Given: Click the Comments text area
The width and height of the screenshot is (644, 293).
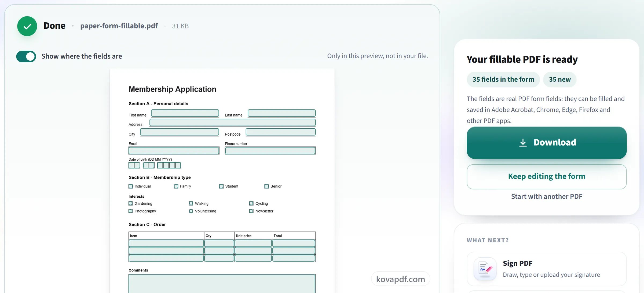Looking at the screenshot, I should pyautogui.click(x=222, y=284).
